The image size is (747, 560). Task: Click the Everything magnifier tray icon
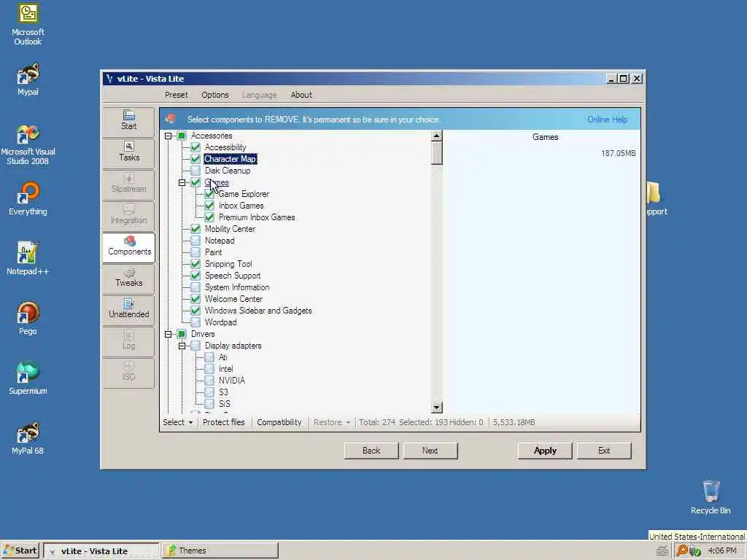coord(682,551)
